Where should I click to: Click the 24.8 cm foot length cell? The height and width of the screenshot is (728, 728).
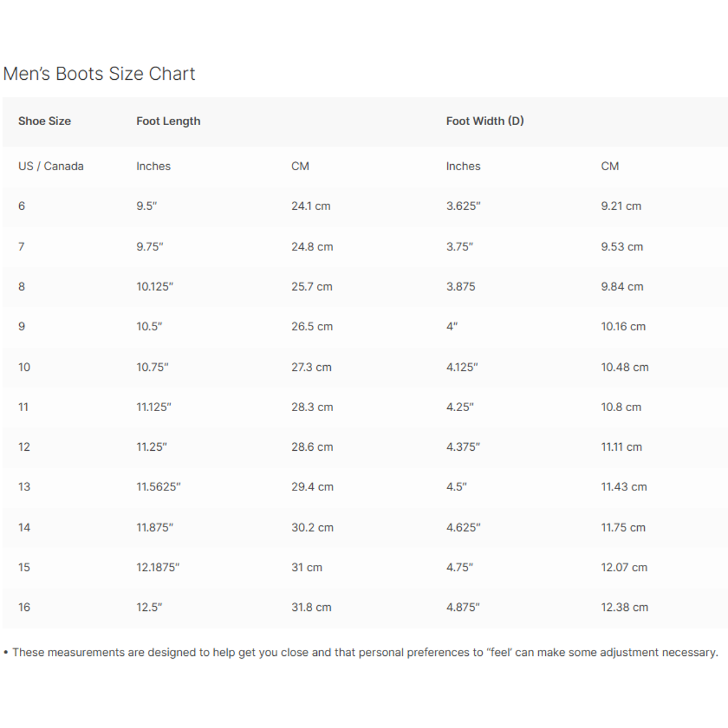[312, 247]
